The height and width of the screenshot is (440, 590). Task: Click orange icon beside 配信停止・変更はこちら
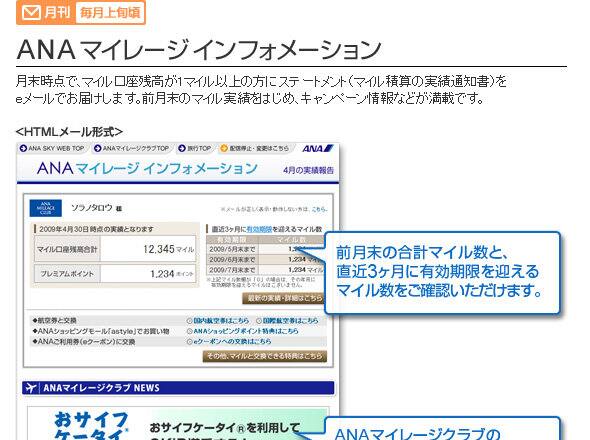point(224,148)
